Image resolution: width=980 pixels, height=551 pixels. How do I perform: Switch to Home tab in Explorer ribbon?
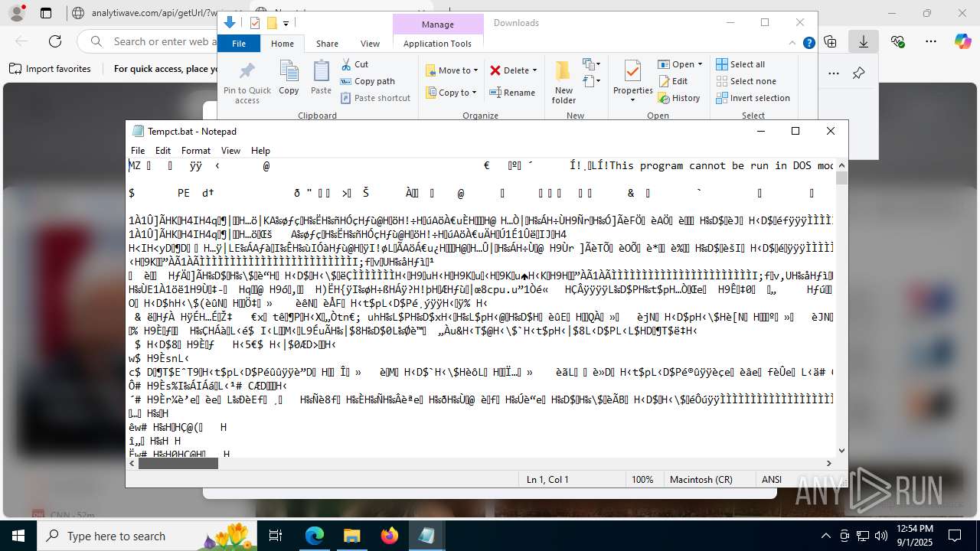point(283,44)
